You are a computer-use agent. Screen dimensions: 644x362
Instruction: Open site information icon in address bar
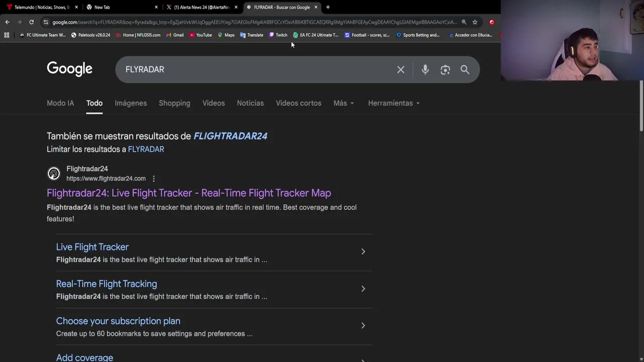pyautogui.click(x=46, y=22)
